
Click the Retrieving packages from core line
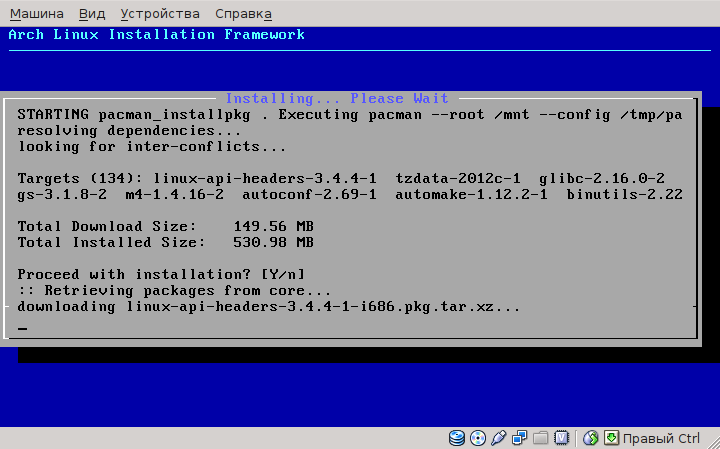pyautogui.click(x=174, y=291)
